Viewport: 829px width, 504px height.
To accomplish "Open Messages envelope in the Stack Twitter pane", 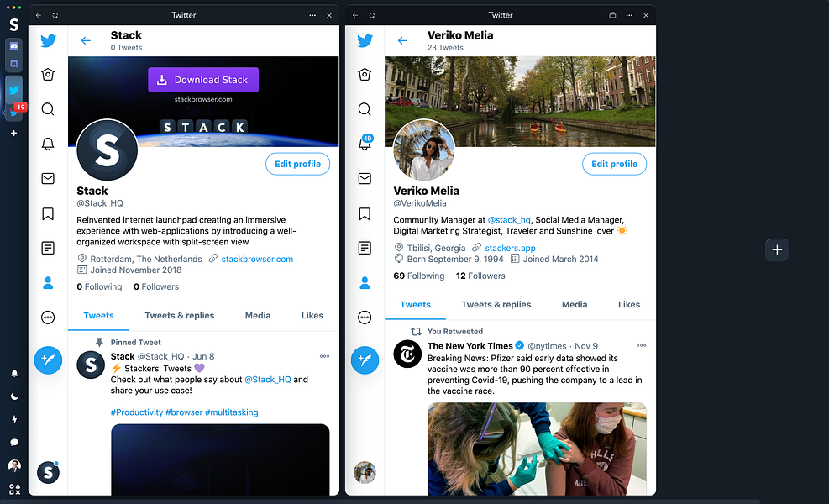I will point(48,179).
